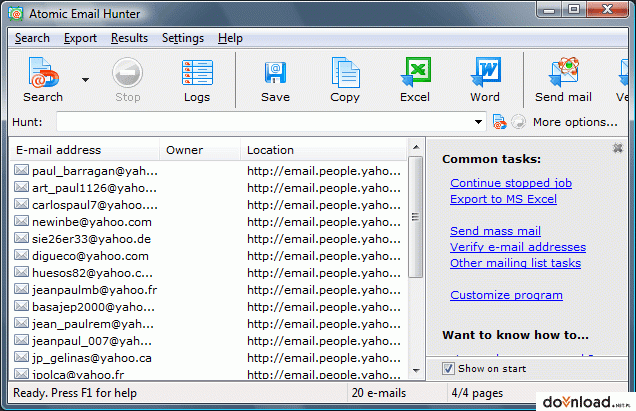
Task: Sort by Location column header
Action: pyautogui.click(x=324, y=150)
